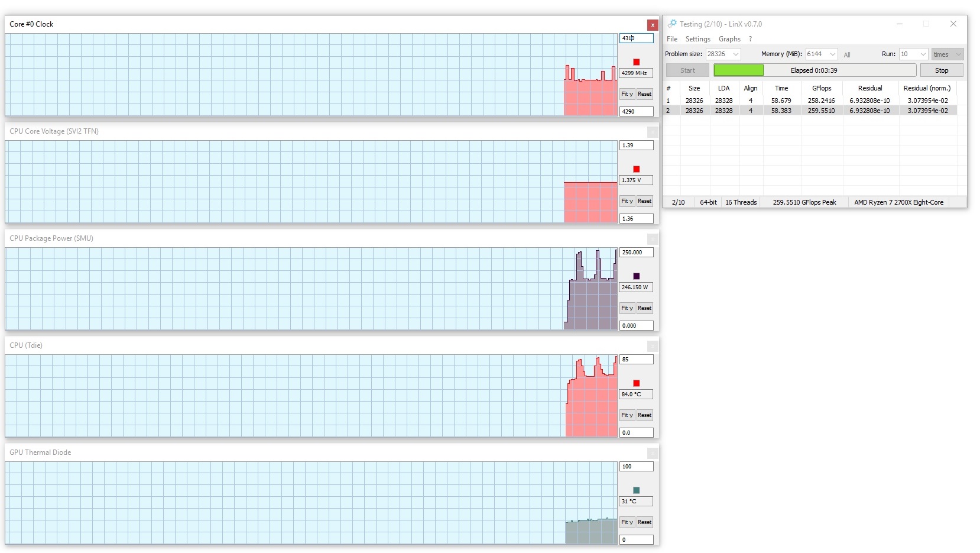Open the File menu in LinX

pos(672,39)
